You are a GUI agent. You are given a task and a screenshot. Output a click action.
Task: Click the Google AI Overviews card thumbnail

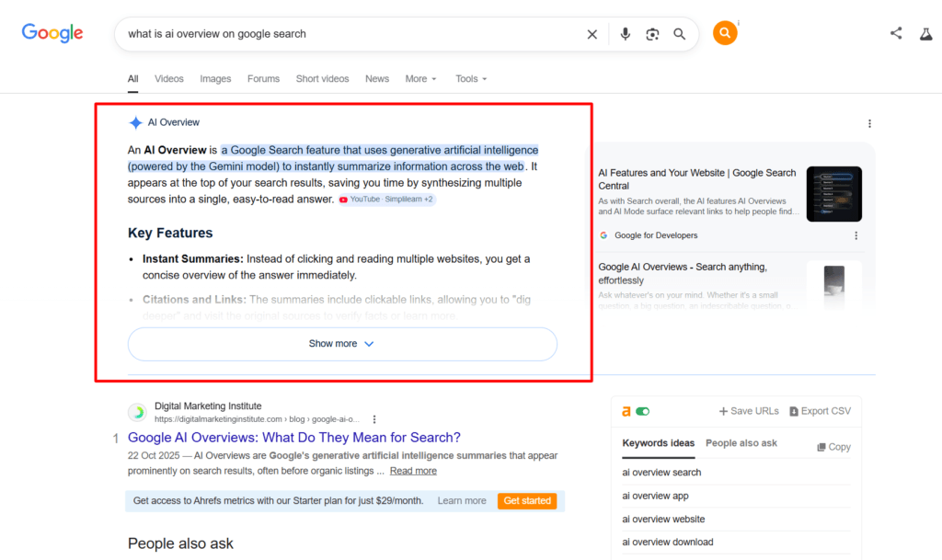coord(833,284)
